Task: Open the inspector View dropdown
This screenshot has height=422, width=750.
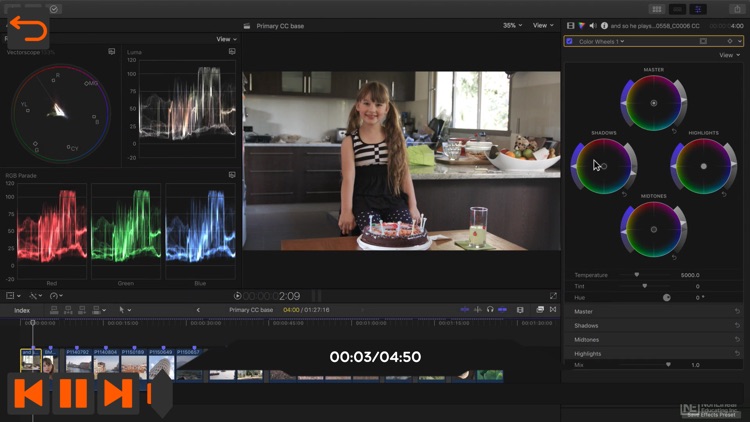Action: (x=729, y=55)
